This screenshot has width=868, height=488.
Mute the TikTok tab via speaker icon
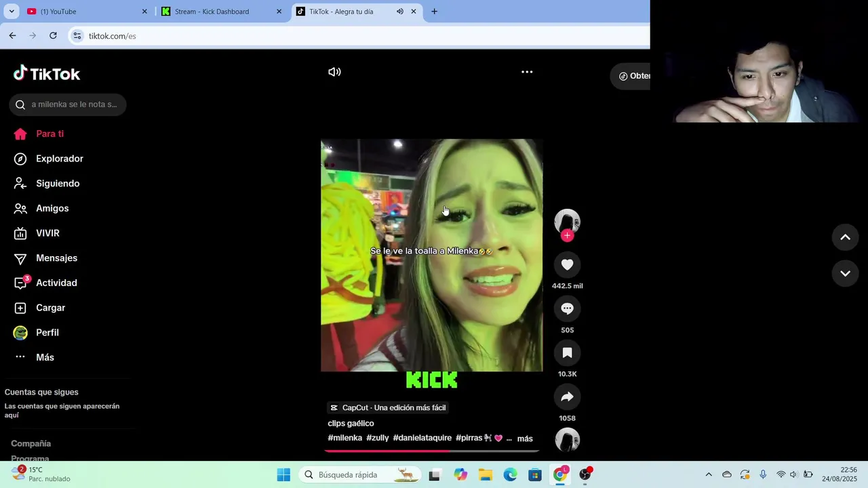[400, 12]
